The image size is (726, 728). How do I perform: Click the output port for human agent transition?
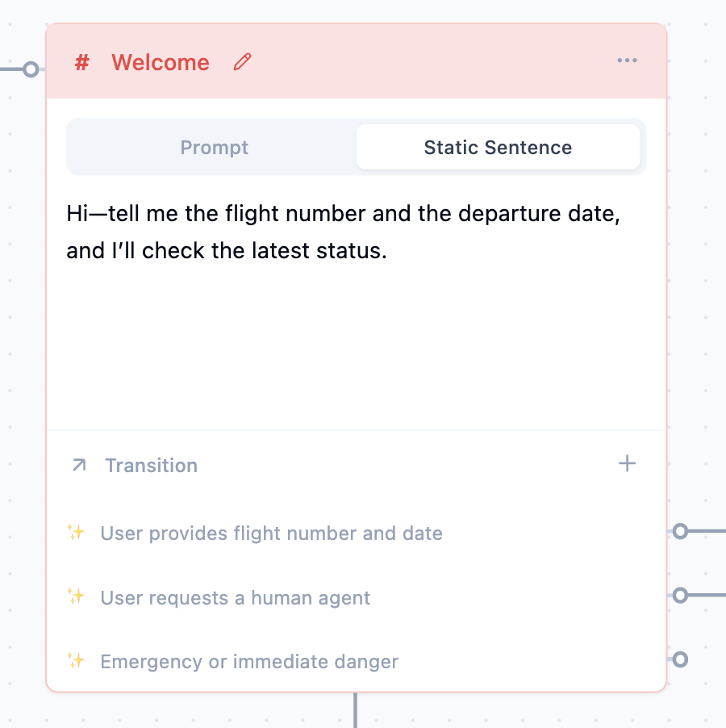coord(682,596)
